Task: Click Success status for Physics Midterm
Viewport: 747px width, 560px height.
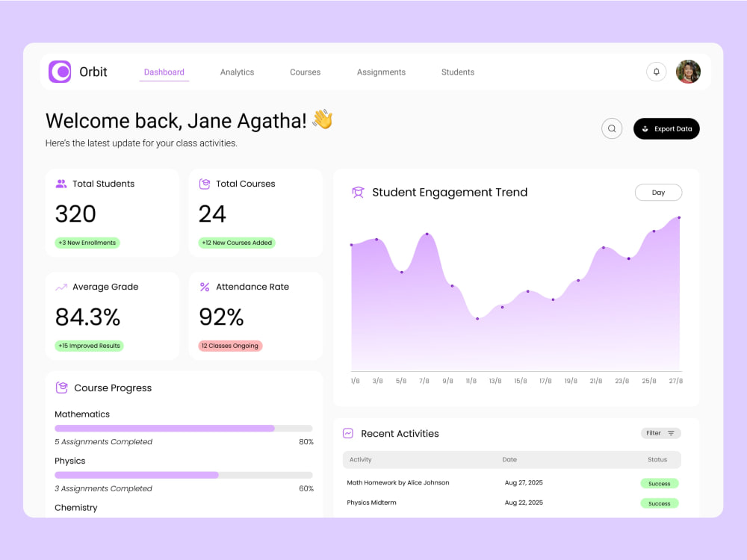Action: tap(660, 503)
